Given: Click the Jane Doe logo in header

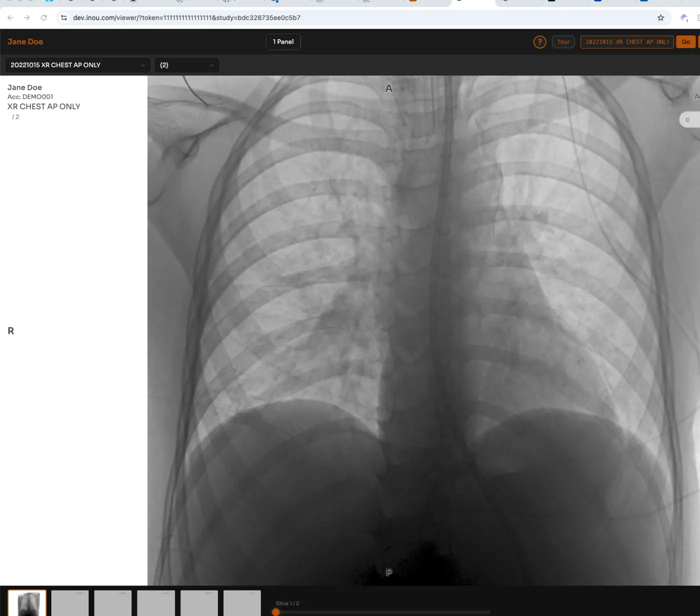Looking at the screenshot, I should coord(25,42).
